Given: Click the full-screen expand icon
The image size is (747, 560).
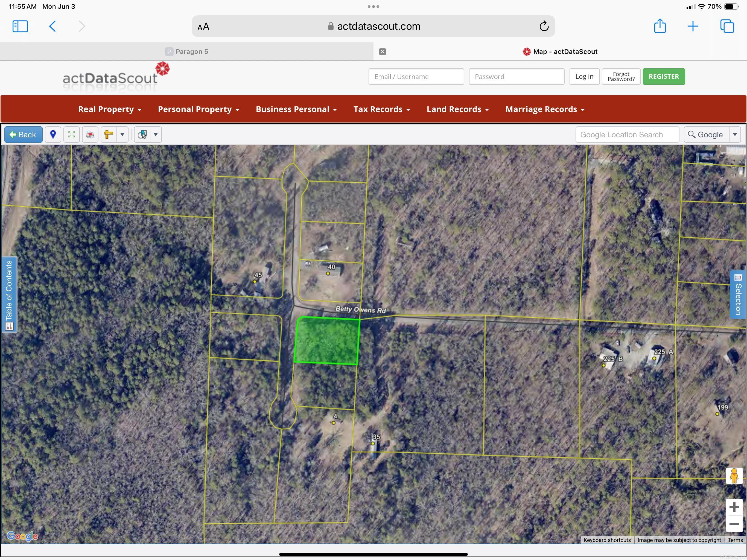Looking at the screenshot, I should pyautogui.click(x=71, y=135).
